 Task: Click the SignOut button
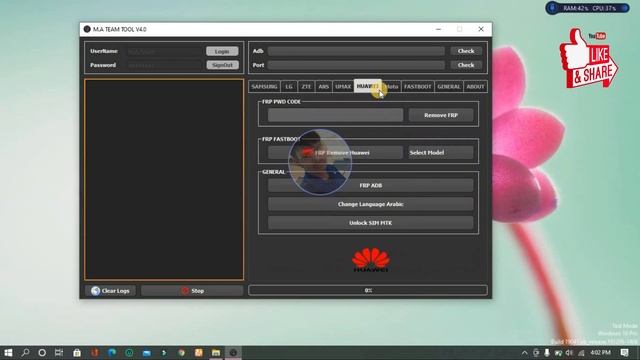222,65
